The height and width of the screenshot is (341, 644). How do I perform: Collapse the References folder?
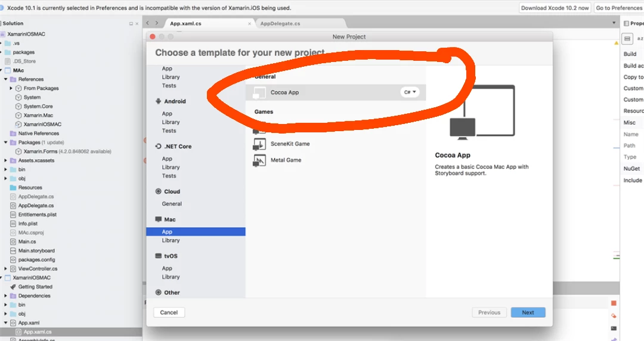6,79
